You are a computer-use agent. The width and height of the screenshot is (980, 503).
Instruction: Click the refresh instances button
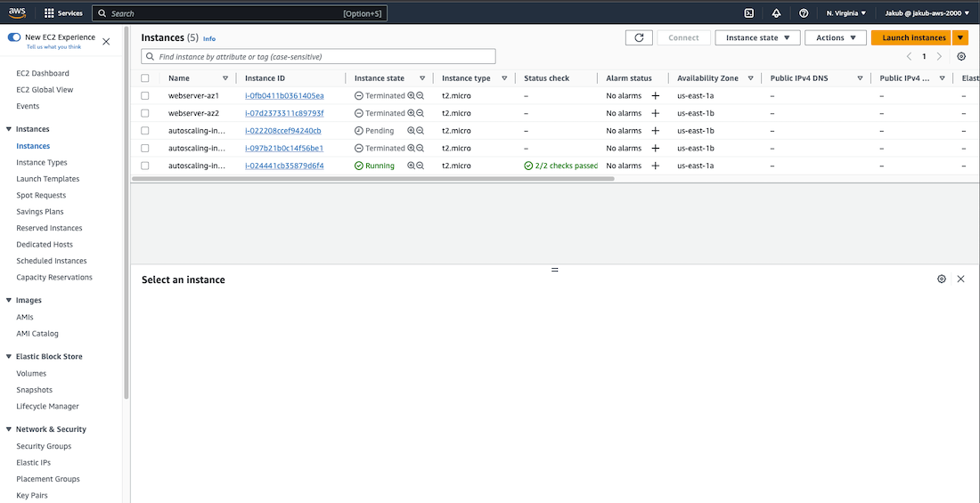[639, 37]
